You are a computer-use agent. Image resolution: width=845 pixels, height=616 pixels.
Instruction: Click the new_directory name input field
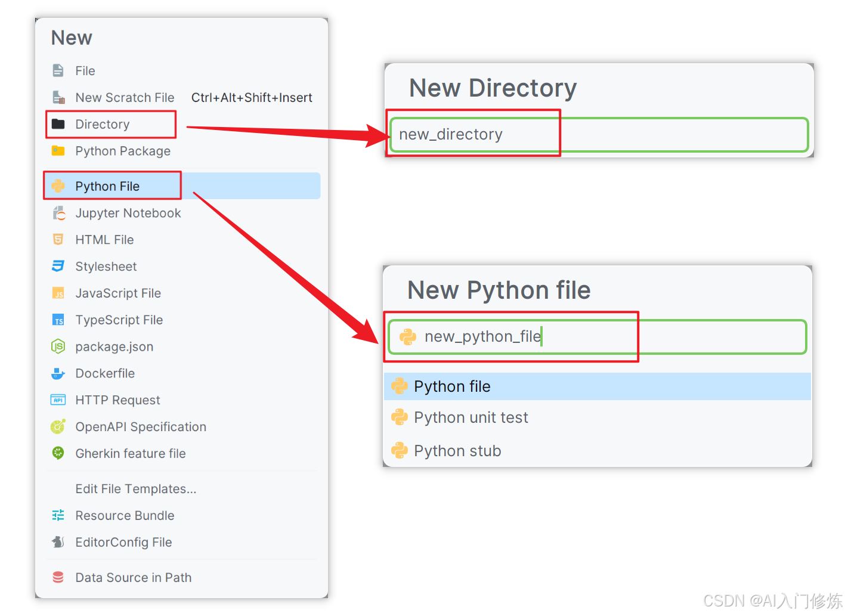(599, 135)
